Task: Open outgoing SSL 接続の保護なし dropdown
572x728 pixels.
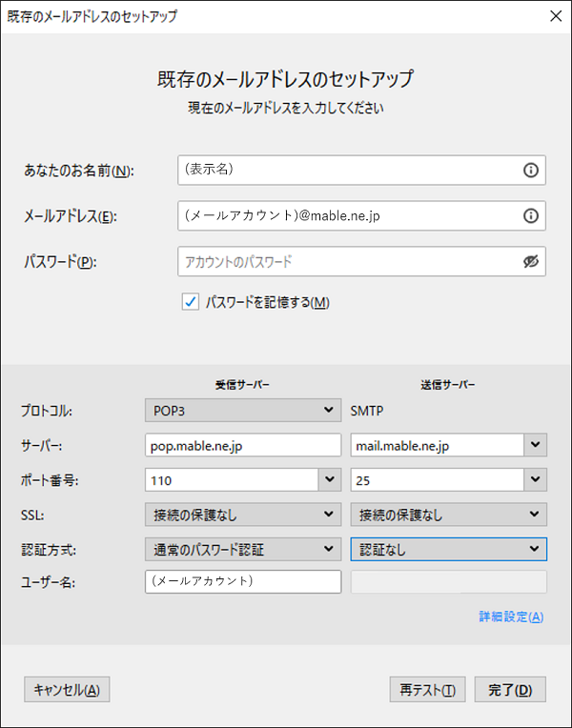Action: click(x=448, y=515)
